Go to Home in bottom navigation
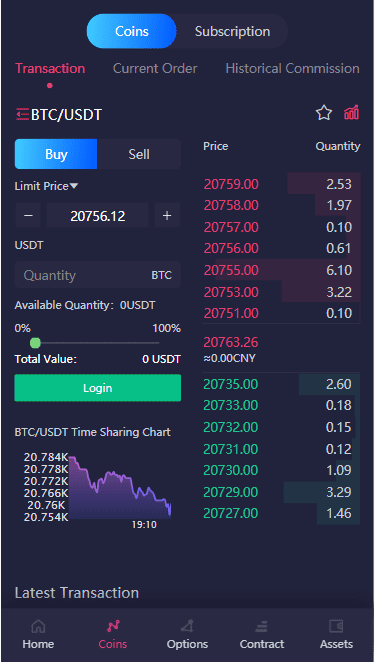375x662 pixels. [x=38, y=635]
